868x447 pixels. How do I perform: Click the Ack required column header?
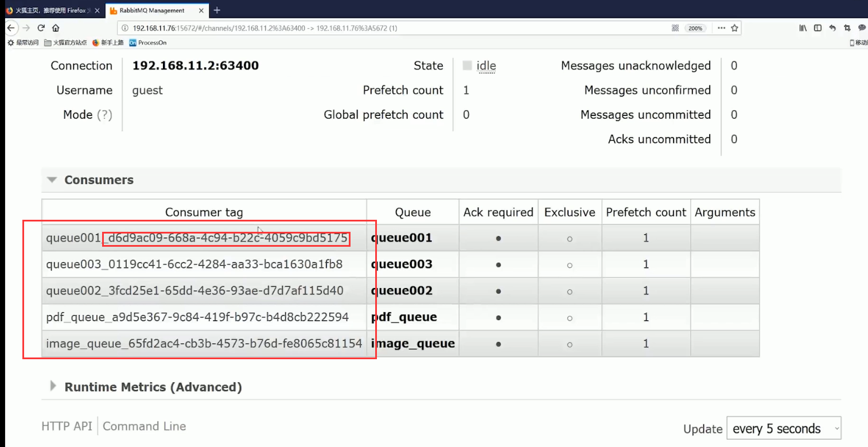click(499, 212)
